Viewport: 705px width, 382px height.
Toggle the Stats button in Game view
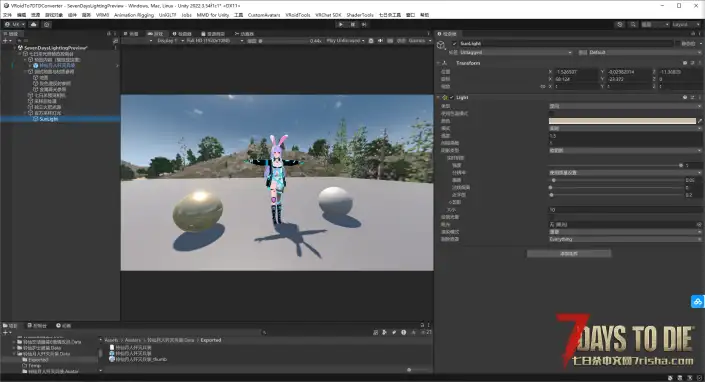point(400,41)
